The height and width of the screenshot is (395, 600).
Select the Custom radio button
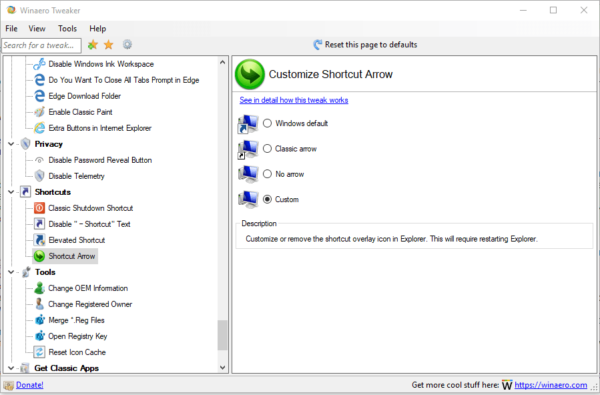tap(267, 199)
